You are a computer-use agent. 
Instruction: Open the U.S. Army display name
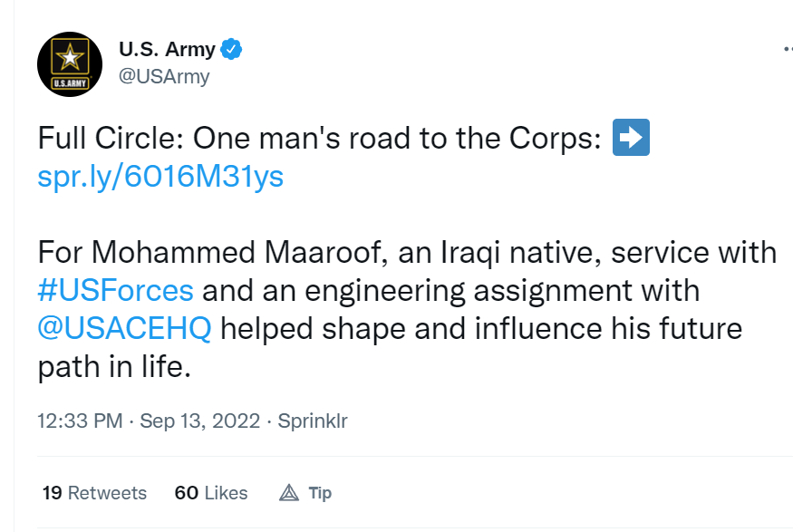(x=167, y=49)
